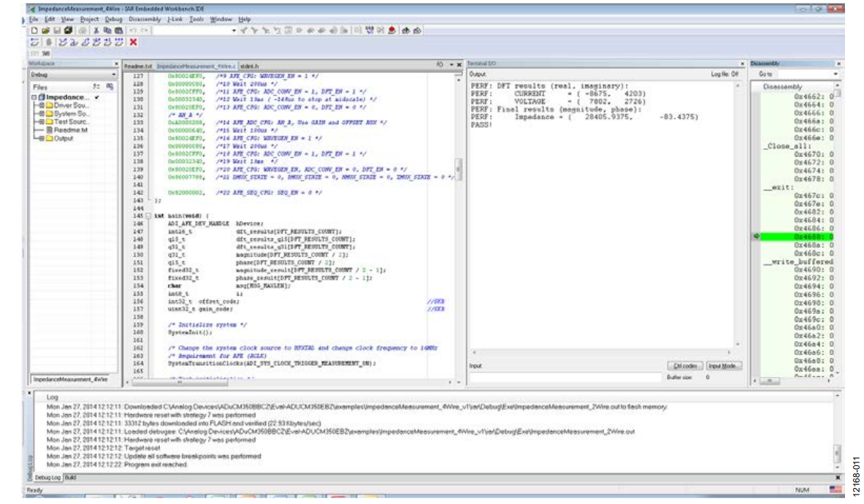Screen dimensions: 864x504
Task: Expand the Output folder
Action: [x=42, y=138]
